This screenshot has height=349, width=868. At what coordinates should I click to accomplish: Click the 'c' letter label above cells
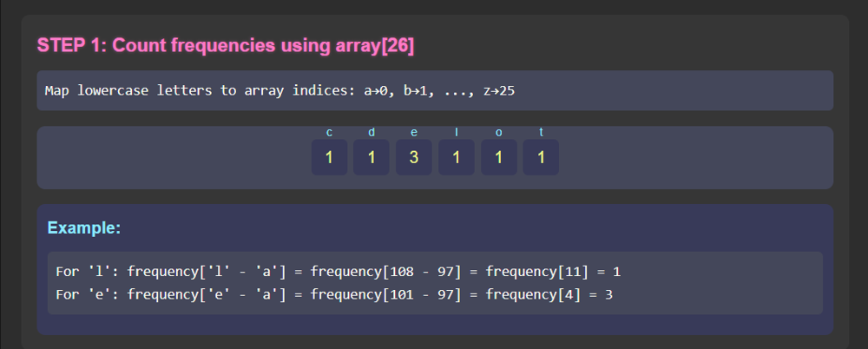coord(329,132)
